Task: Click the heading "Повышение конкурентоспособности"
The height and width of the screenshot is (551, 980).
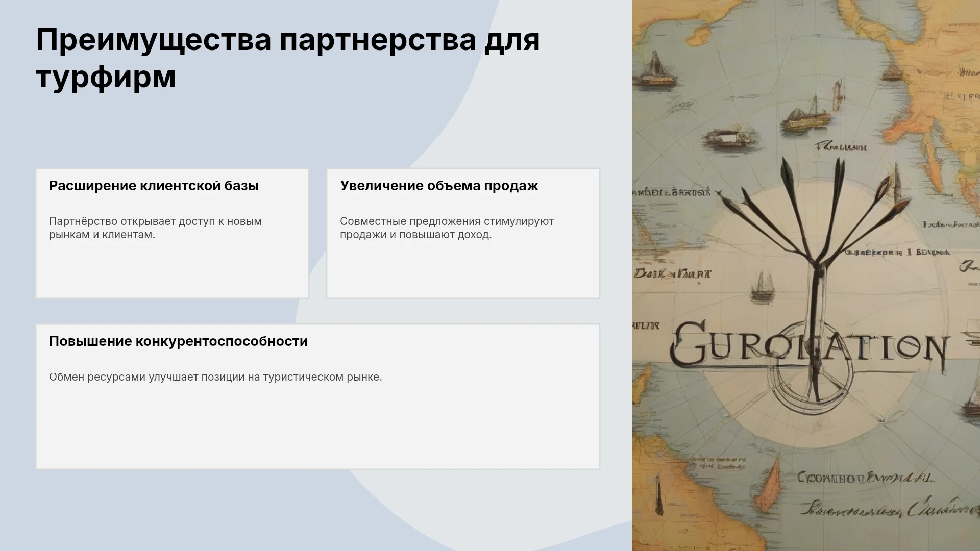Action: pos(178,341)
